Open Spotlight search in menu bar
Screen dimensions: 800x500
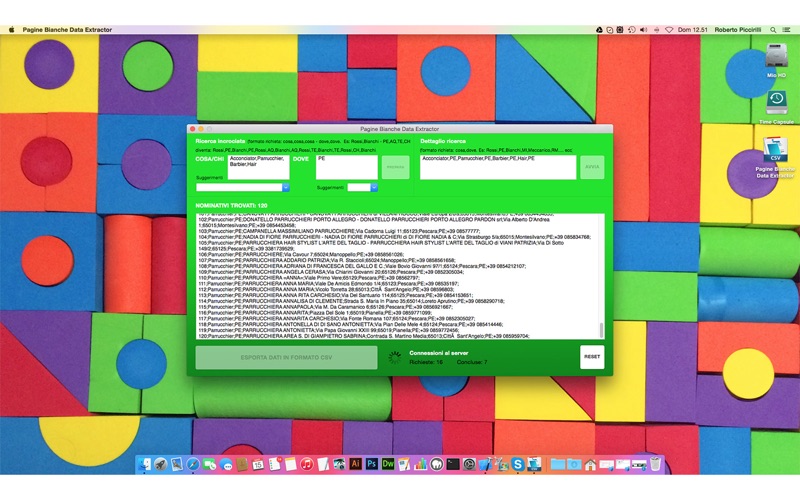[x=773, y=30]
